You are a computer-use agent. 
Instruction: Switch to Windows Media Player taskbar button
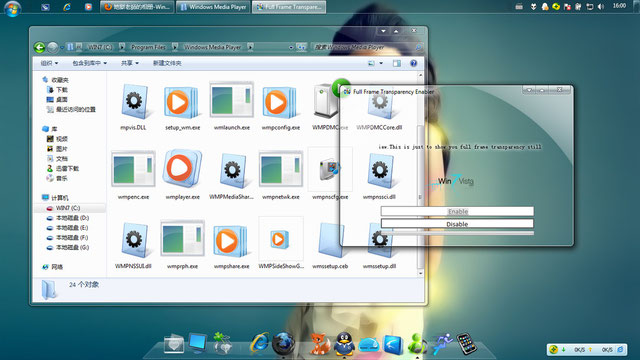pyautogui.click(x=213, y=7)
